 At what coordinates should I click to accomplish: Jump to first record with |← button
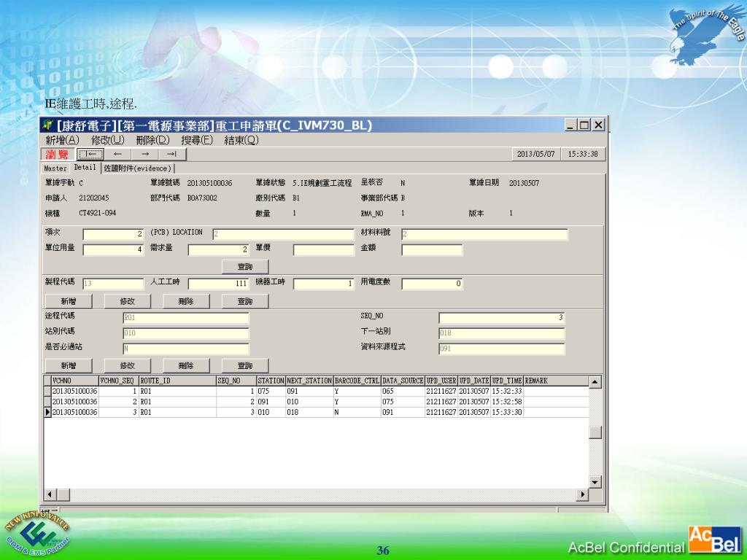(90, 155)
